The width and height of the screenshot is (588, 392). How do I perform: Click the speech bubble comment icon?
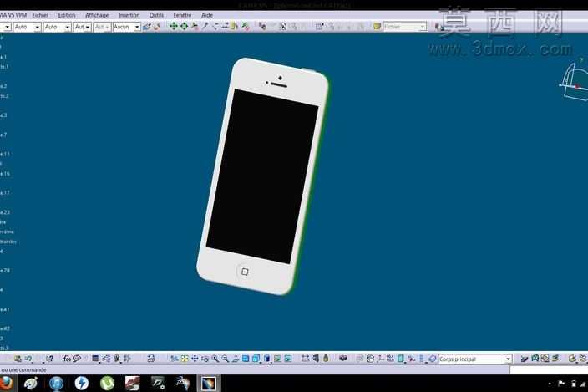point(77,359)
